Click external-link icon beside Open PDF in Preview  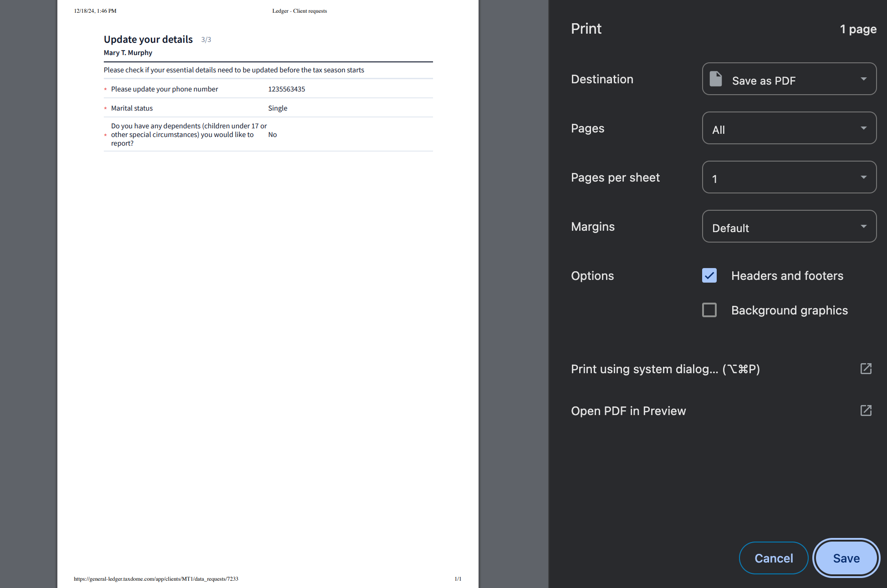pyautogui.click(x=866, y=411)
